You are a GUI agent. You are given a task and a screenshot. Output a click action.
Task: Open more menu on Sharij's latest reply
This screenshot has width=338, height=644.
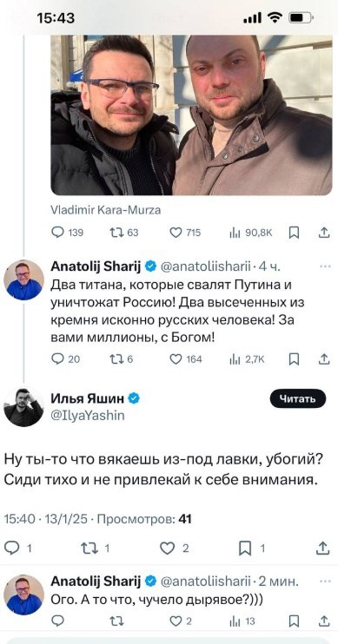(x=325, y=582)
